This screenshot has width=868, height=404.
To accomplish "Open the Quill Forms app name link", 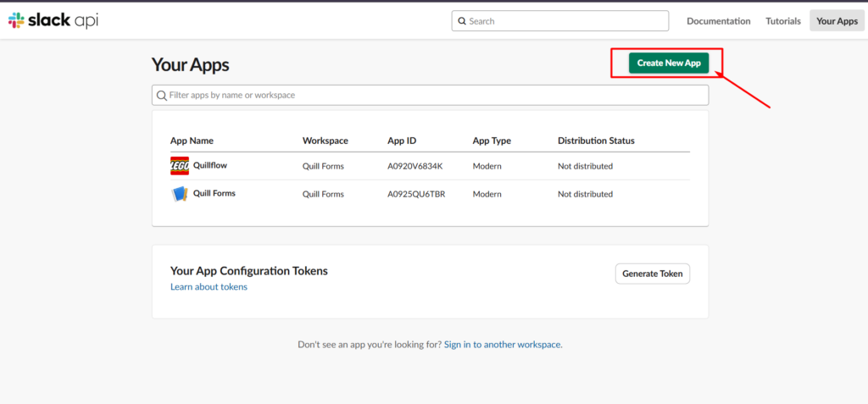I will 214,193.
